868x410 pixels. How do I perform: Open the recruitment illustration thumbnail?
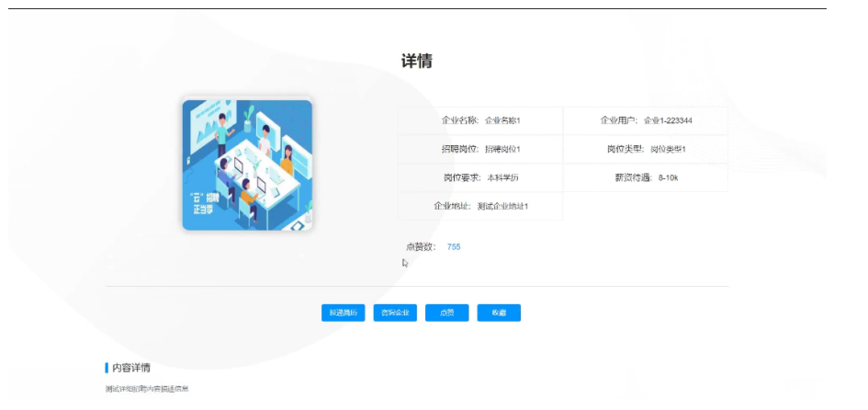(x=247, y=165)
